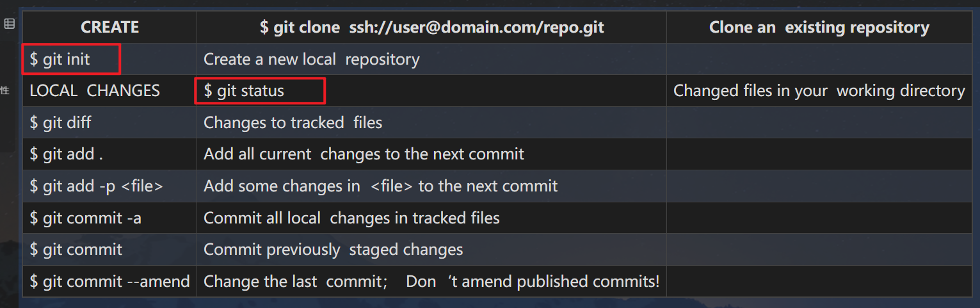The image size is (980, 308).
Task: Click the '$ git commit --amend' cell
Action: pos(109,281)
